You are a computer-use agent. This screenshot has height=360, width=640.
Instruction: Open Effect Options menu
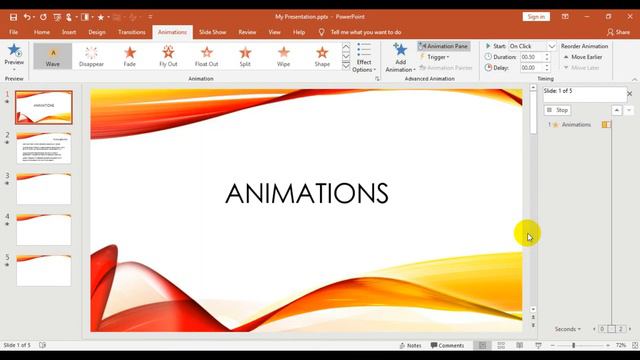pos(364,58)
